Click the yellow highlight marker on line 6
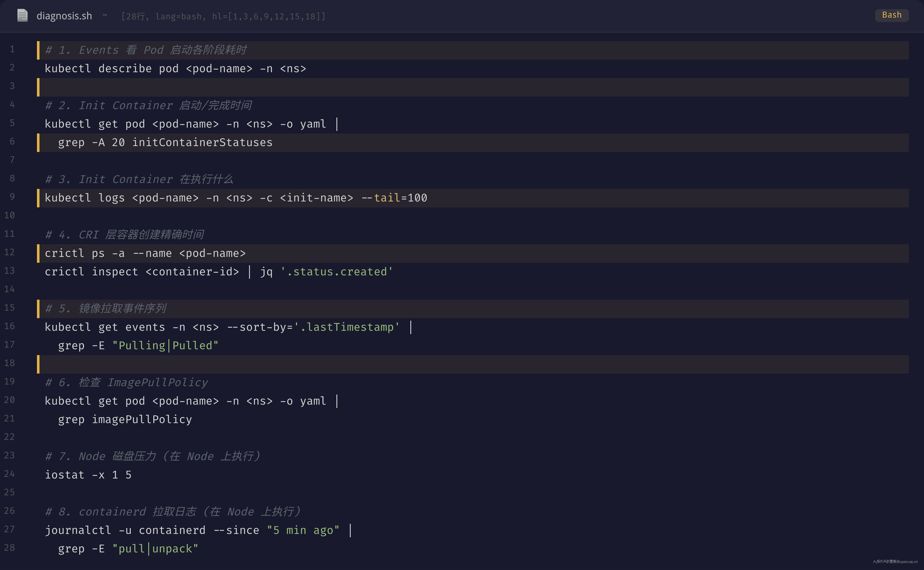The height and width of the screenshot is (570, 924). point(38,142)
